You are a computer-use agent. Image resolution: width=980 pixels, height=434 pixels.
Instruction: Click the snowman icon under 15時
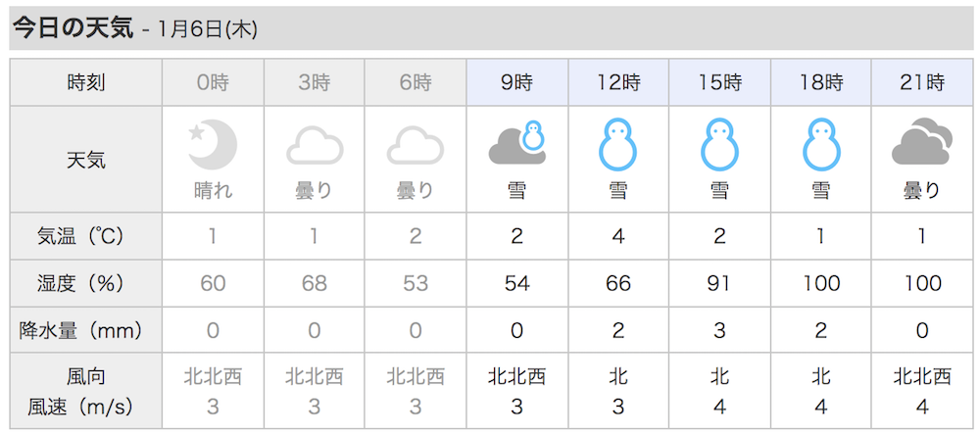719,146
